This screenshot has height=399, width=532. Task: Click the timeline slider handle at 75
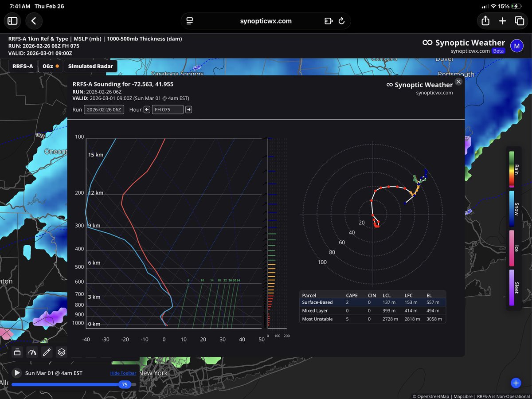pos(125,385)
